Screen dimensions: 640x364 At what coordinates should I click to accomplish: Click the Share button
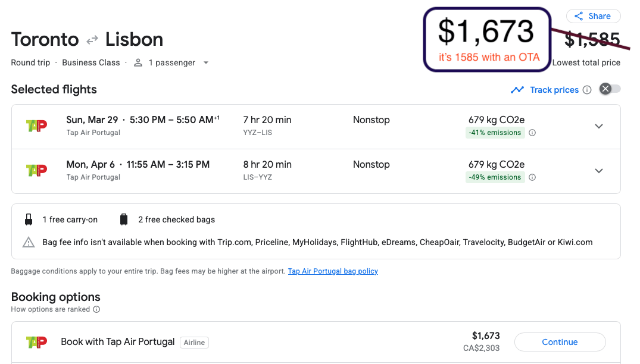pos(593,16)
